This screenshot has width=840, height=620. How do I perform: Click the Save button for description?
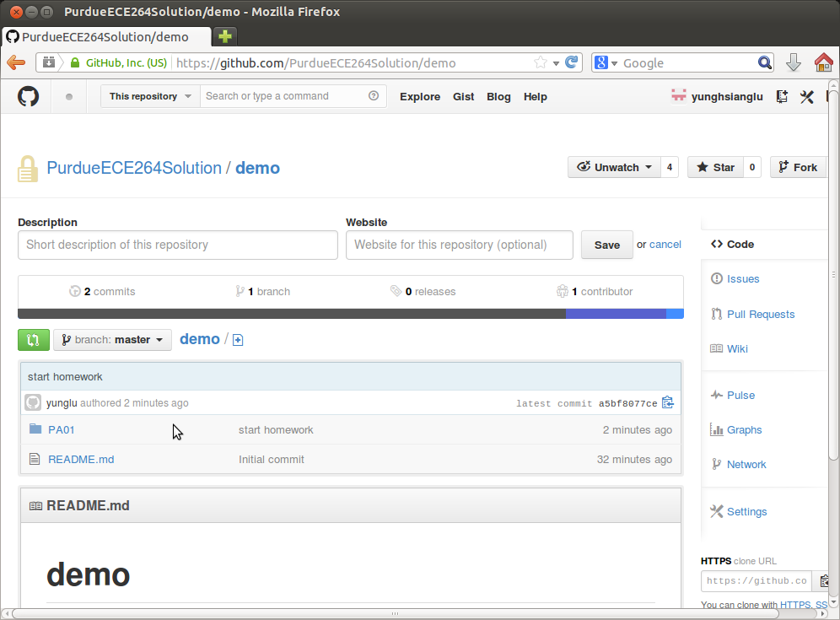[x=606, y=245]
